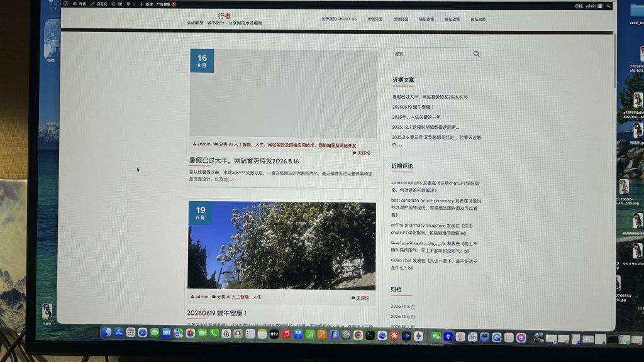Click 新建 to create new content
The image size is (644, 362).
tap(146, 4)
